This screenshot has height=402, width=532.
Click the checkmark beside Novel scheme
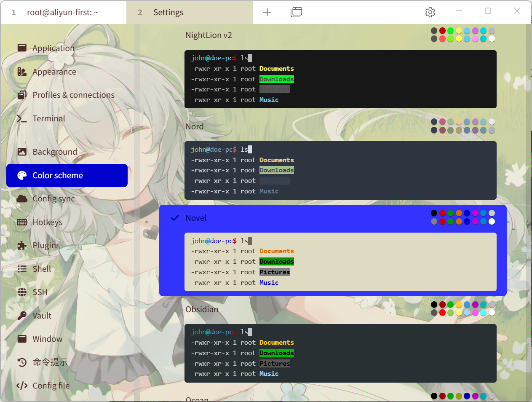(x=175, y=218)
